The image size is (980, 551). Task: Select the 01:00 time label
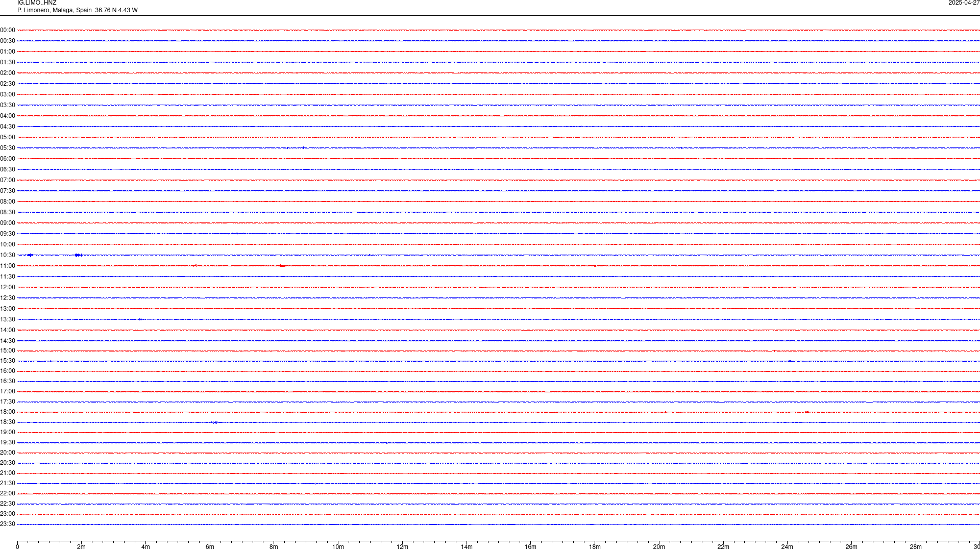click(x=8, y=52)
